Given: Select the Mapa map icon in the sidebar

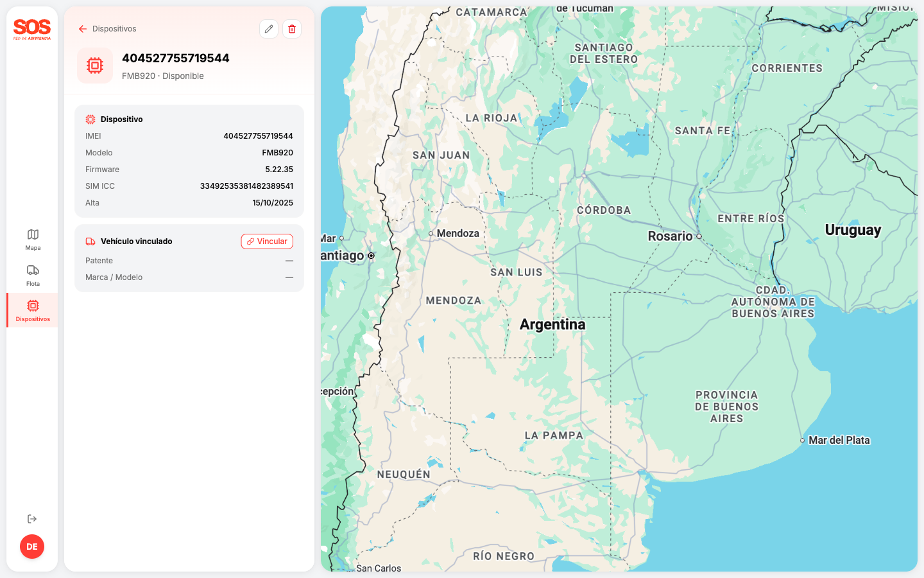Looking at the screenshot, I should click(x=32, y=234).
